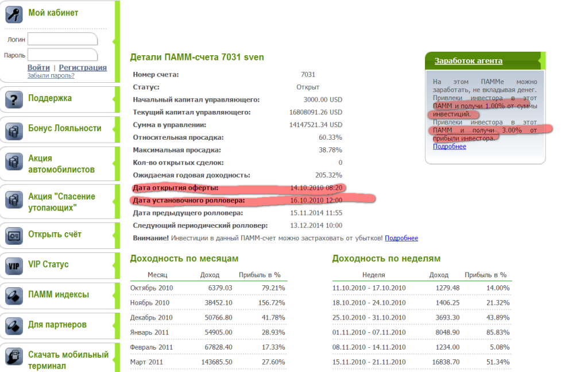Click the Февраль 2011 row

pyautogui.click(x=208, y=347)
